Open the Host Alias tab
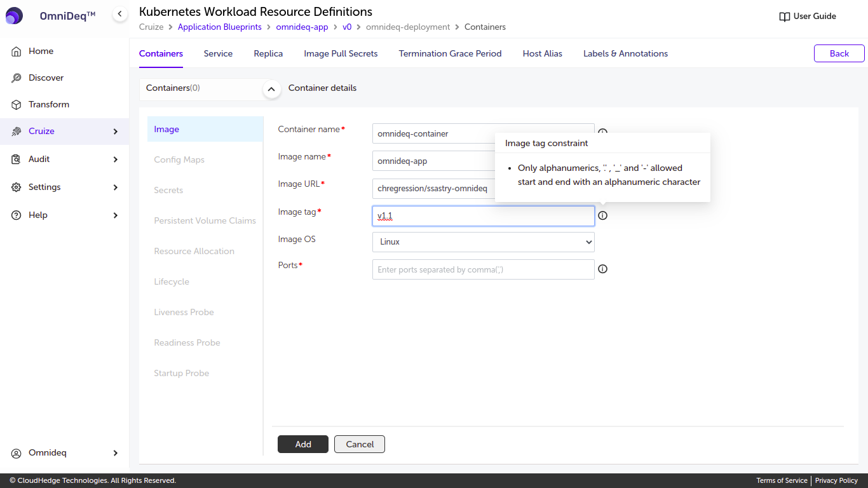Viewport: 868px width, 488px height. click(x=543, y=54)
